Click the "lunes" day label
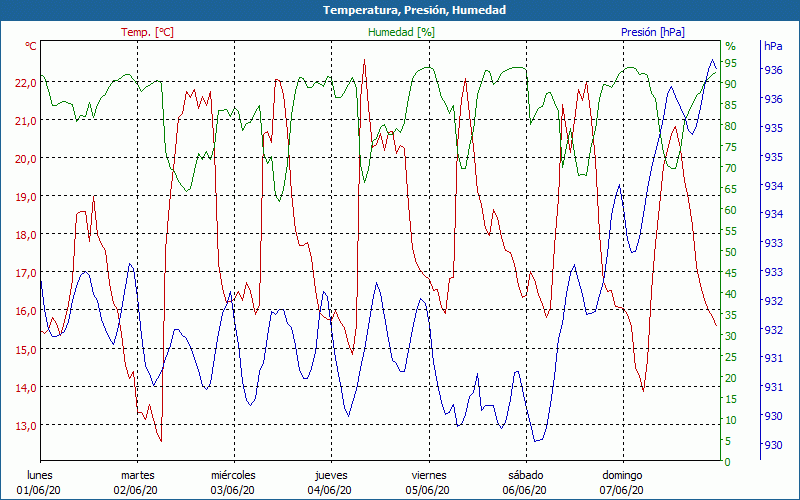Image resolution: width=800 pixels, height=500 pixels. tap(40, 475)
